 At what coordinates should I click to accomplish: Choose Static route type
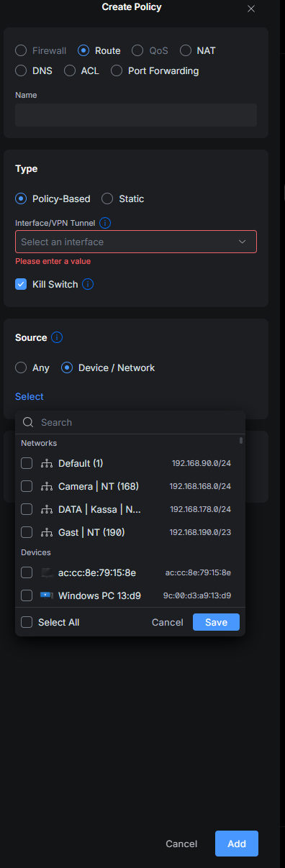[107, 198]
